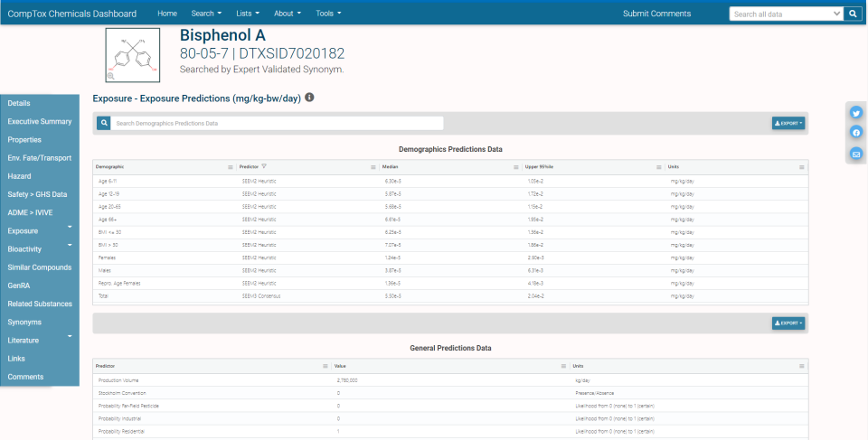Click the magnifier button in the top search bar
The height and width of the screenshot is (440, 868).
coord(854,14)
